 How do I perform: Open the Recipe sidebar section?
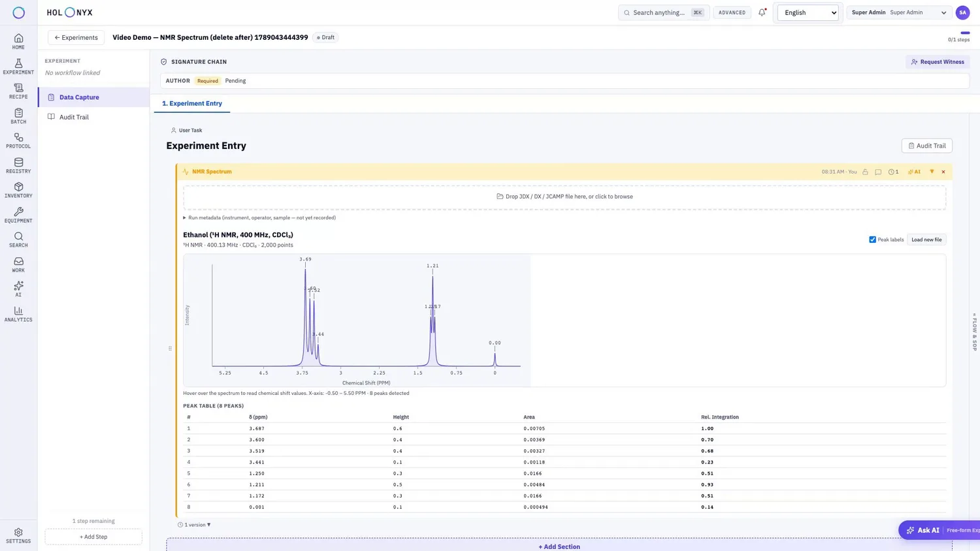pos(18,91)
